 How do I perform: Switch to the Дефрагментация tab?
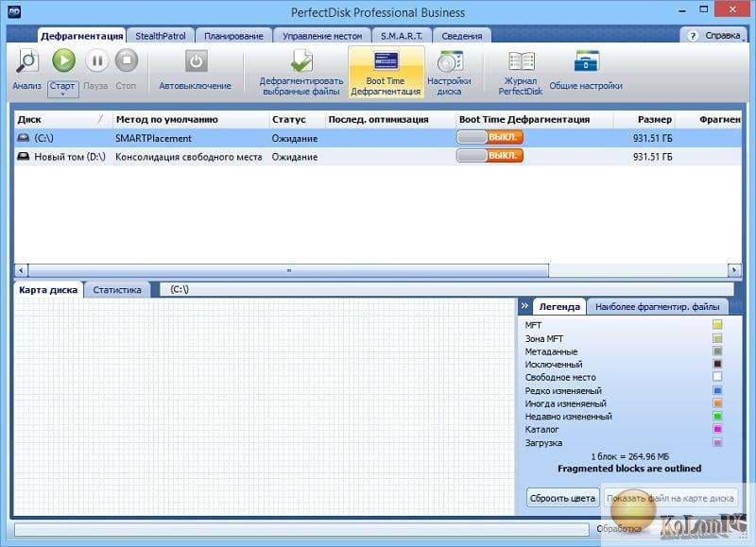tap(81, 36)
